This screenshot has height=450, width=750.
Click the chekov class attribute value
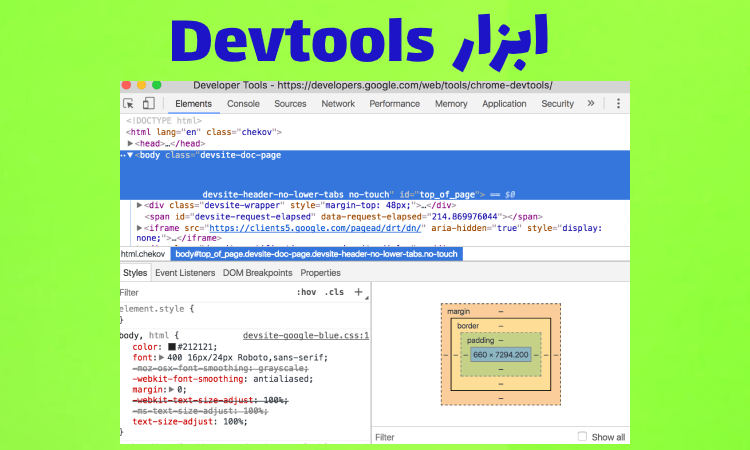256,132
